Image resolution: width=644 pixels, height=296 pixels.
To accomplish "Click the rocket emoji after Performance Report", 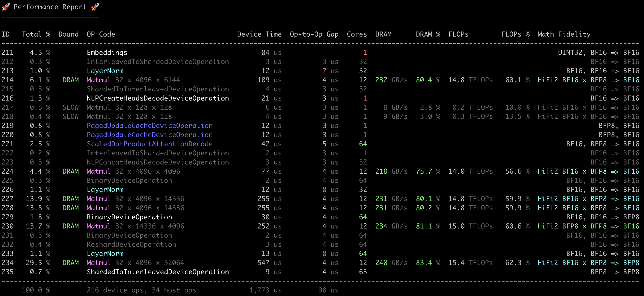I will point(95,7).
